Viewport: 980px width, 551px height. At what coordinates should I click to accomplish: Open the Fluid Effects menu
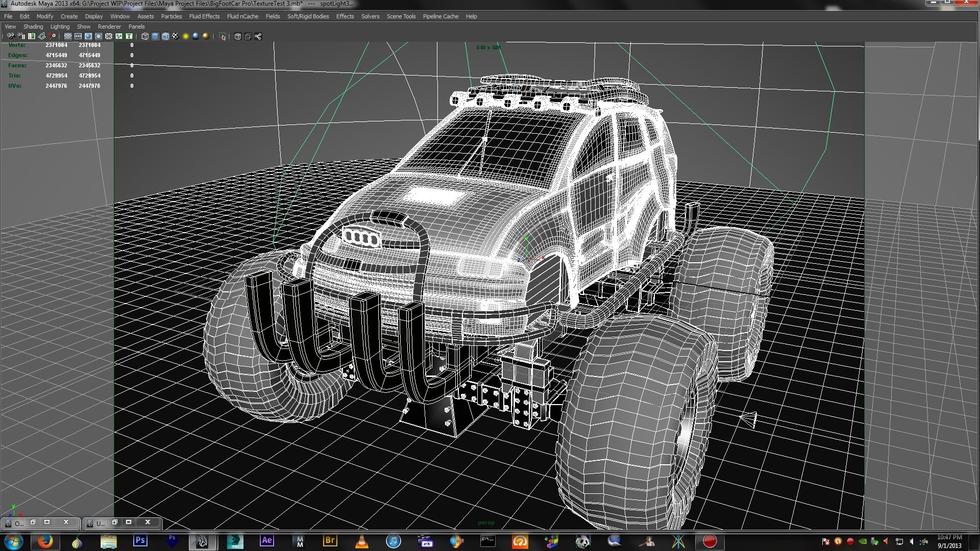tap(204, 16)
